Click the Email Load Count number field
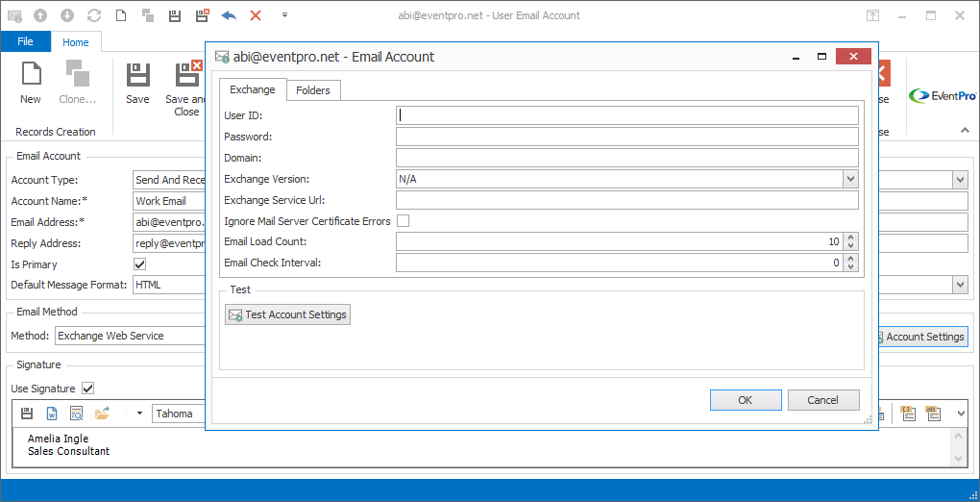The height and width of the screenshot is (502, 980). 620,241
